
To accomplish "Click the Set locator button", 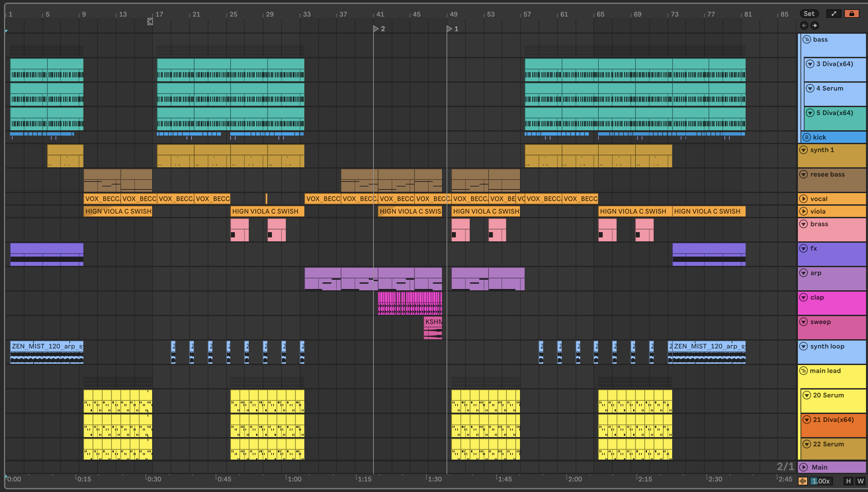I will point(809,14).
